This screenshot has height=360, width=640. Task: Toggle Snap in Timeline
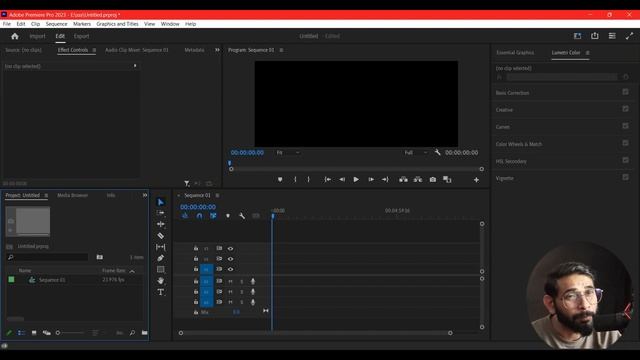click(199, 216)
